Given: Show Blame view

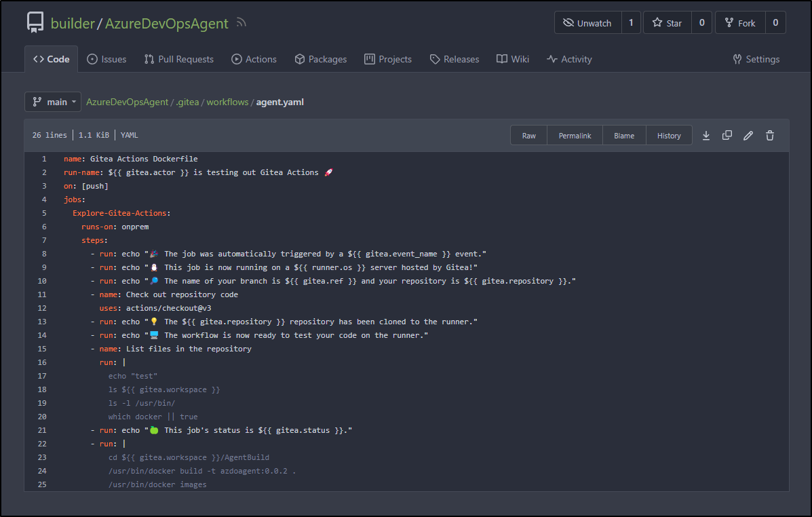Looking at the screenshot, I should pyautogui.click(x=624, y=135).
